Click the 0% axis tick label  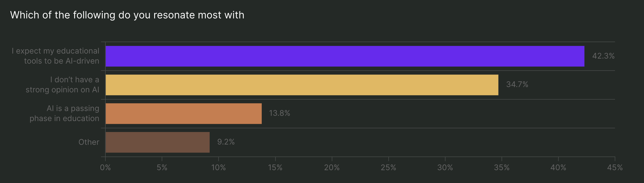(105, 168)
